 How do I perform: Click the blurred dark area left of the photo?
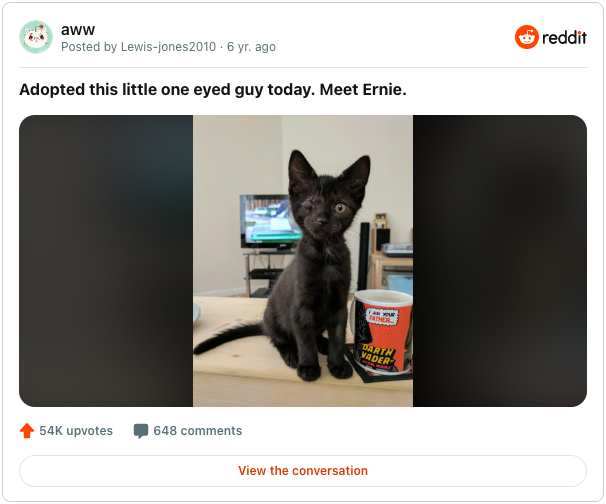coord(106,261)
